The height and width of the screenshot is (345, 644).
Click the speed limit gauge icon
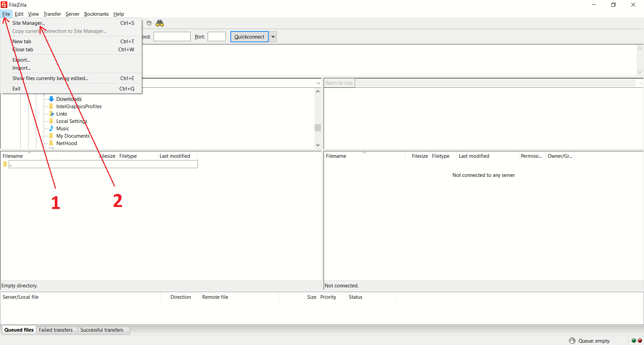pos(572,341)
